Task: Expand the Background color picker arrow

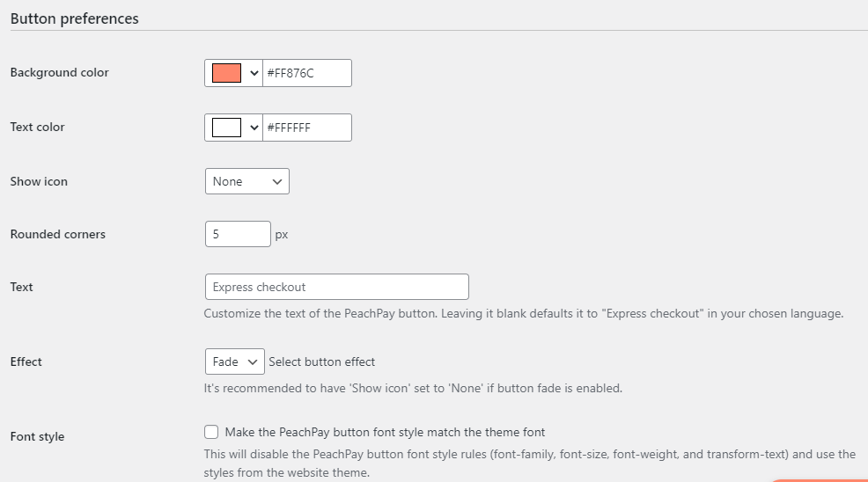Action: click(254, 73)
